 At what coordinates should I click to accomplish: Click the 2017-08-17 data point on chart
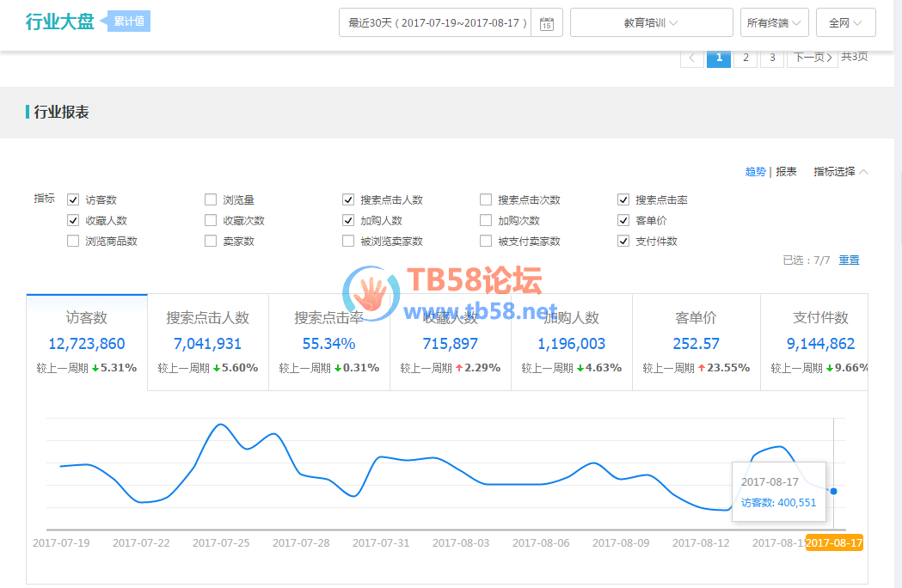[x=833, y=491]
